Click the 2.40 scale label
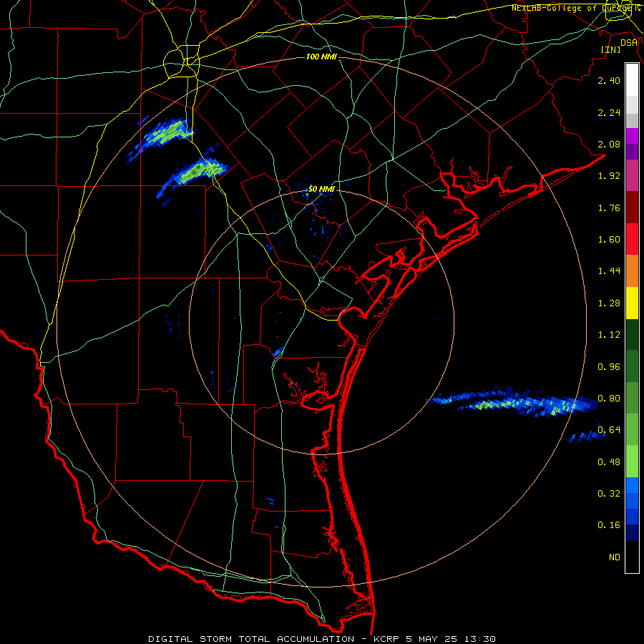The height and width of the screenshot is (644, 644). [609, 80]
